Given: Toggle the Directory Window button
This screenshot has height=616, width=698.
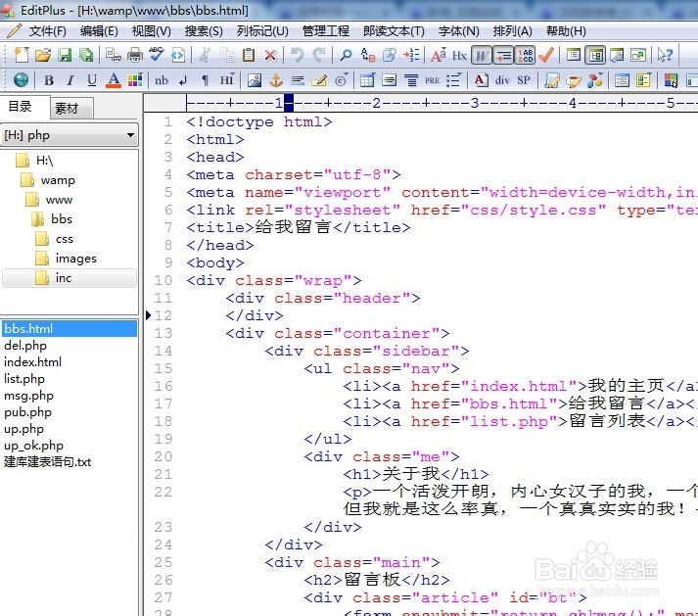Looking at the screenshot, I should click(x=595, y=55).
